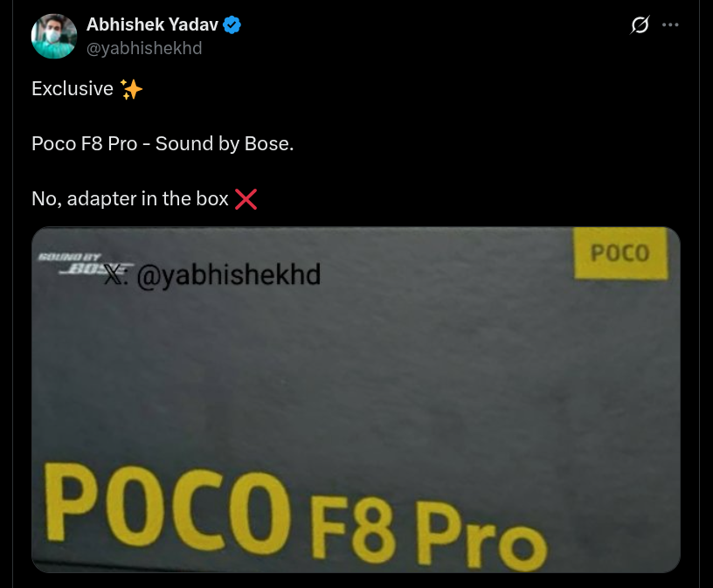Screen dimensions: 713x588
Task: Select the "Sound by Bose." text in the post
Action: [225, 144]
